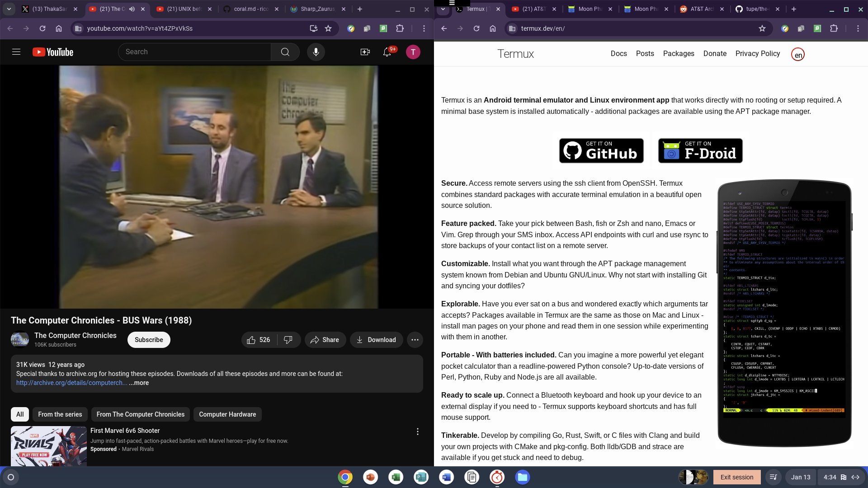Open the video's more actions menu
The height and width of the screenshot is (488, 868).
coord(415,340)
